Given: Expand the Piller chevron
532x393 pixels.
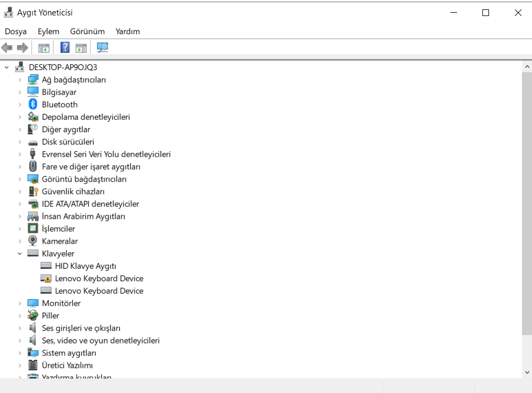Looking at the screenshot, I should pos(20,316).
